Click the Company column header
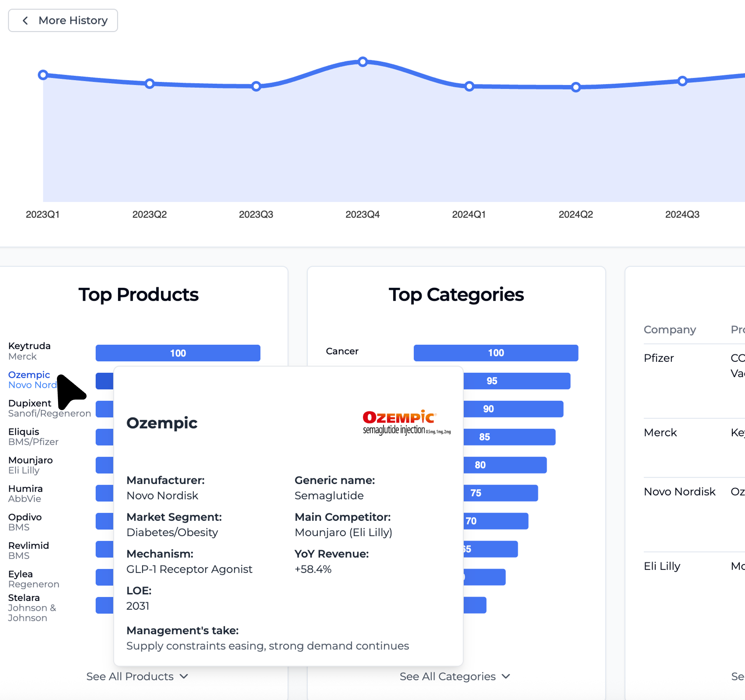The height and width of the screenshot is (700, 745). 670,330
